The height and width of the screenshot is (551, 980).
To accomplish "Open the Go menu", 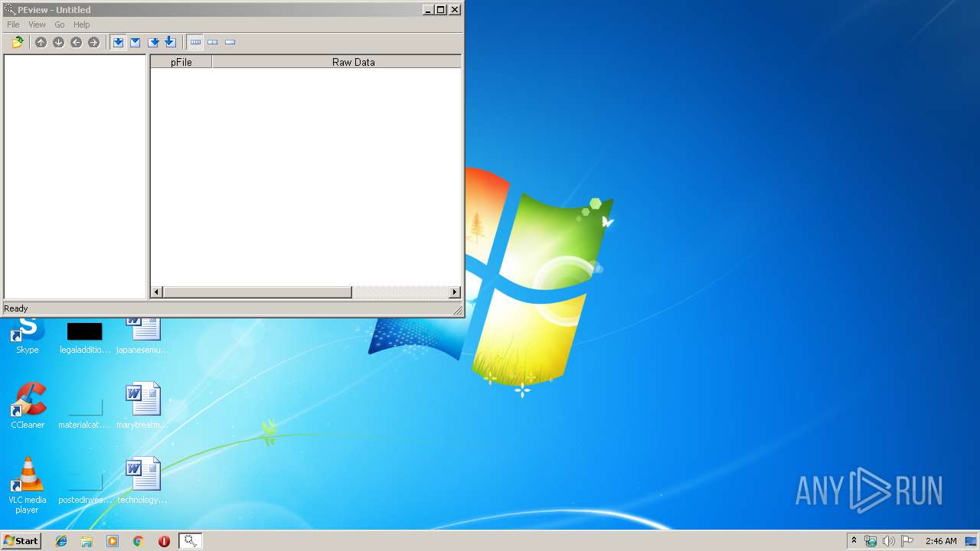I will [x=59, y=24].
